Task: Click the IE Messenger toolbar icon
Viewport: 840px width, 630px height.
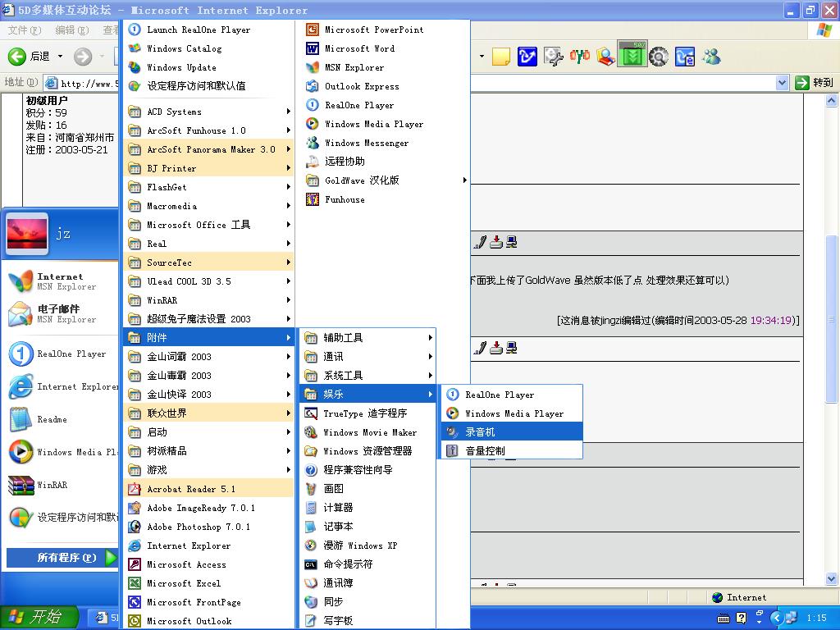Action: [711, 57]
